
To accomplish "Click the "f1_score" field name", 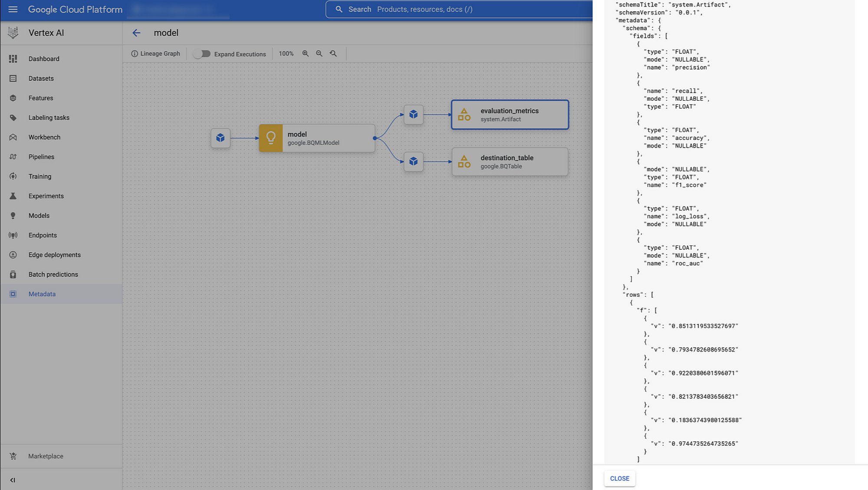I will (x=689, y=185).
